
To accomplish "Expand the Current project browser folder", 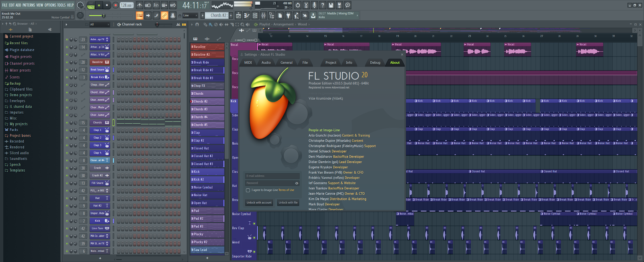I will click(21, 36).
